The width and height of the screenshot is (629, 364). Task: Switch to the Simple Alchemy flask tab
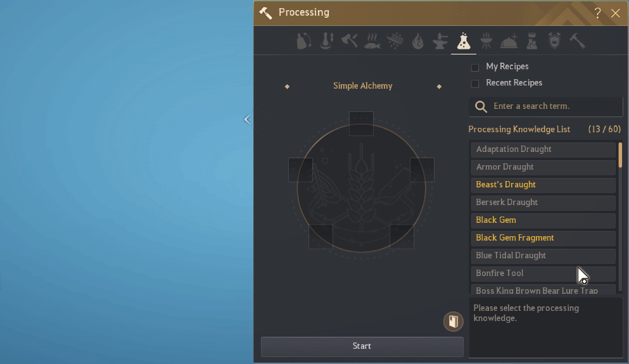463,42
